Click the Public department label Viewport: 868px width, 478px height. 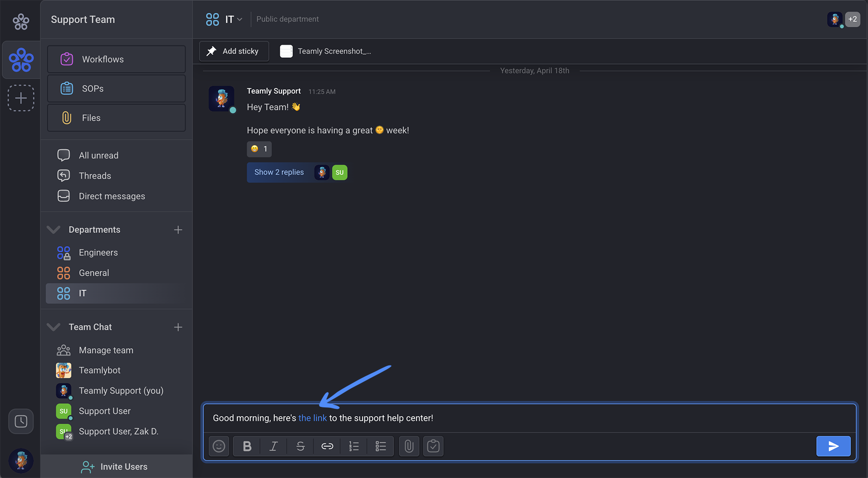click(288, 19)
